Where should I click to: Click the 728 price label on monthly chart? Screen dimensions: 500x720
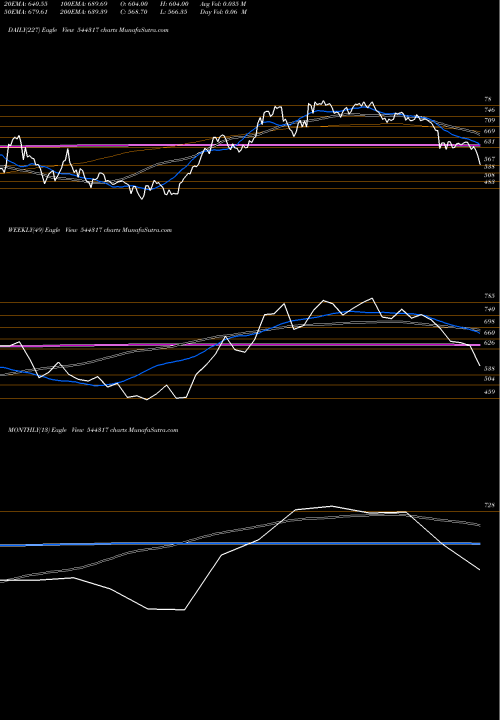click(x=489, y=505)
